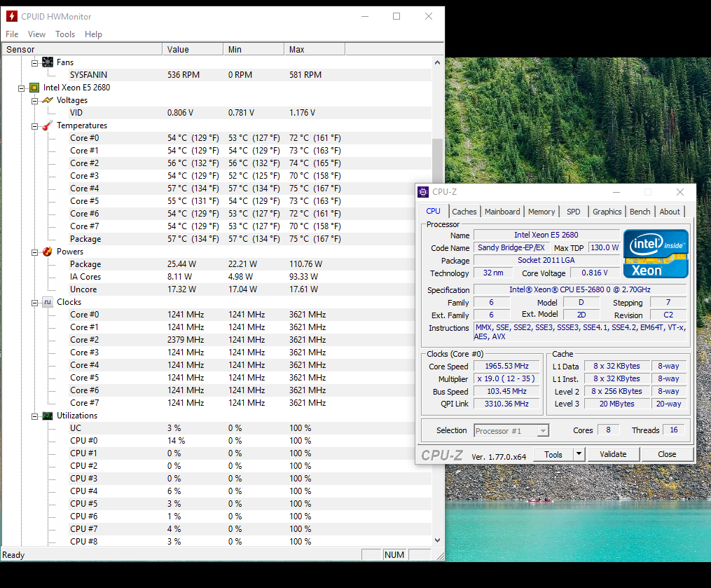Viewport: 711px width, 588px height.
Task: Click the Intel Xeon E5 2680 chip icon
Action: point(34,88)
